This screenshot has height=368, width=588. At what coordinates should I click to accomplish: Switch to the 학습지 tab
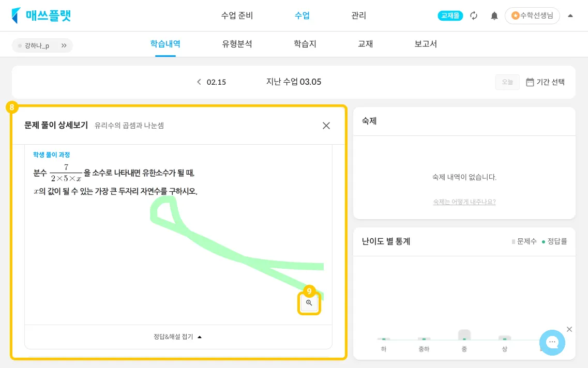point(305,44)
